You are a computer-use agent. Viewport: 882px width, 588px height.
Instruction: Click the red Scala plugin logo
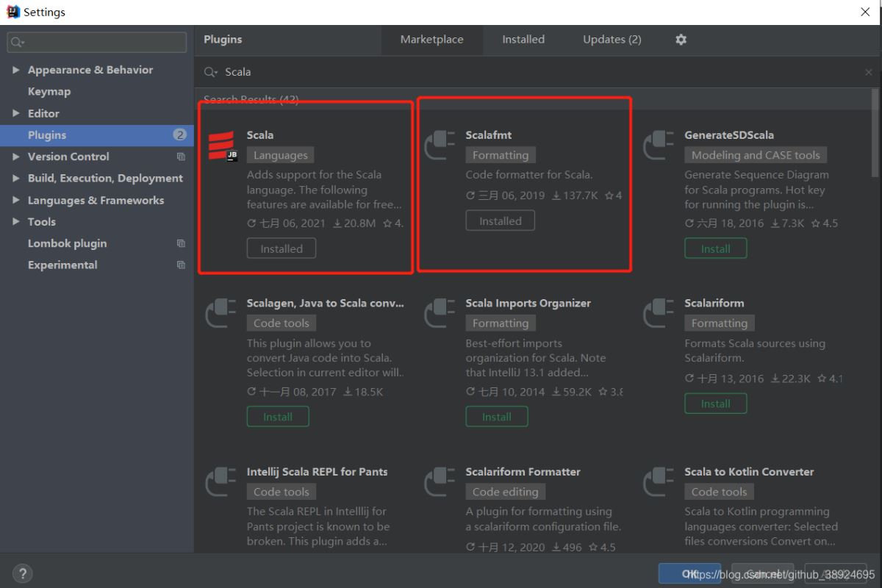[221, 146]
